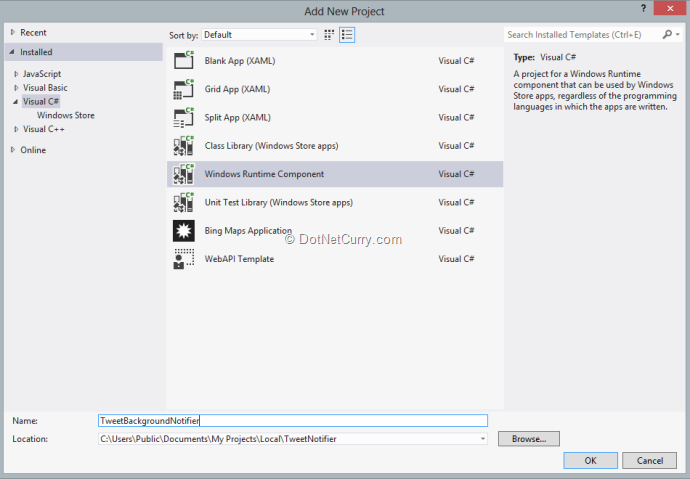
Task: Click Visual C# label in Blank App row
Action: tap(456, 61)
